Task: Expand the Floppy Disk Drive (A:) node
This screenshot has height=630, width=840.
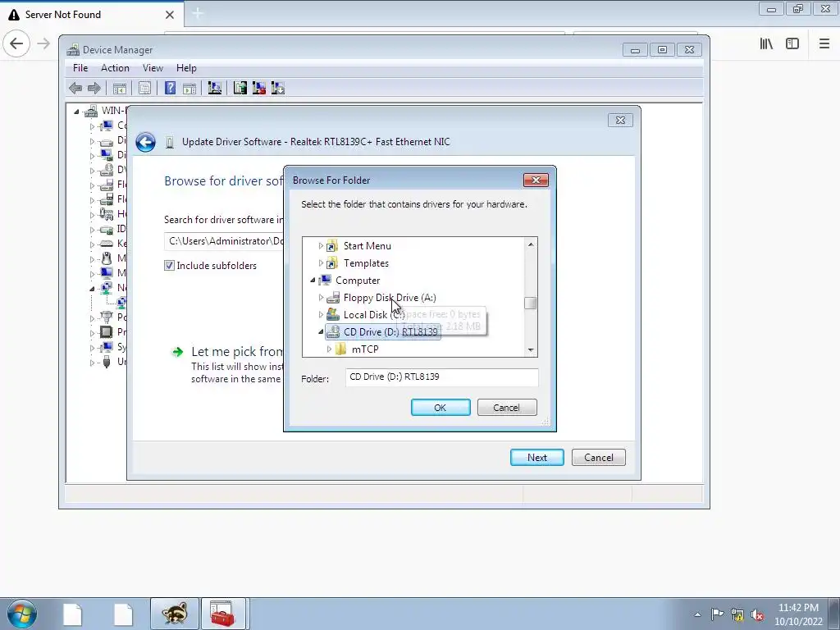Action: click(x=321, y=297)
